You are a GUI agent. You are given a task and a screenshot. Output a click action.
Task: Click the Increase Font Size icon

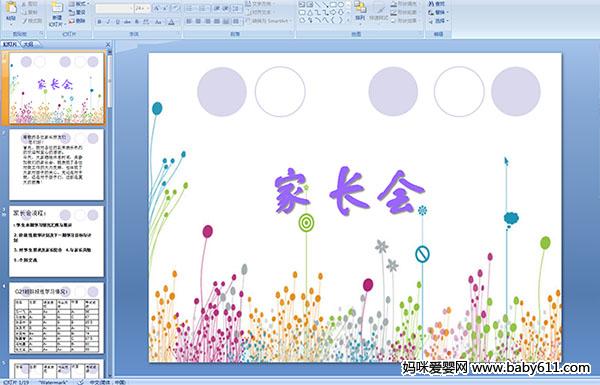[x=157, y=8]
